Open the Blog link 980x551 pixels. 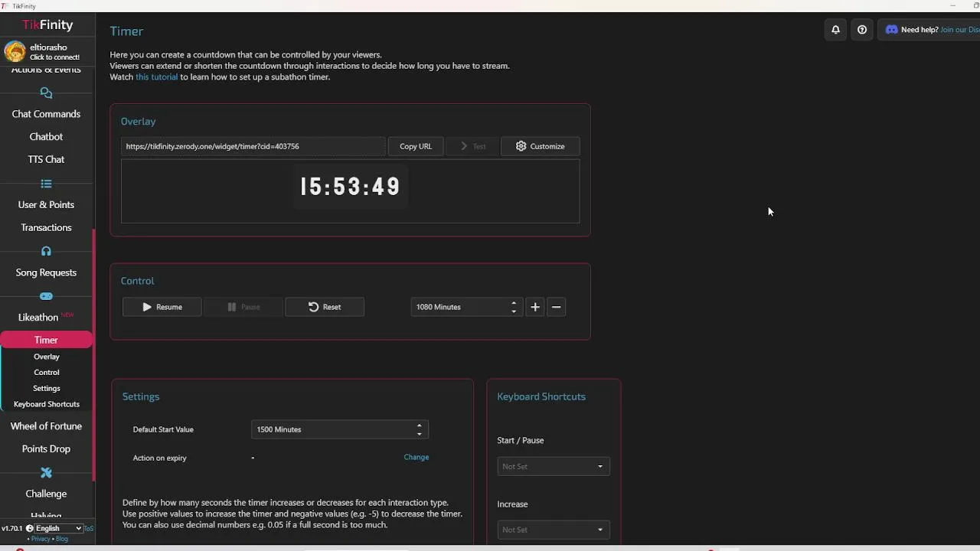tap(62, 539)
